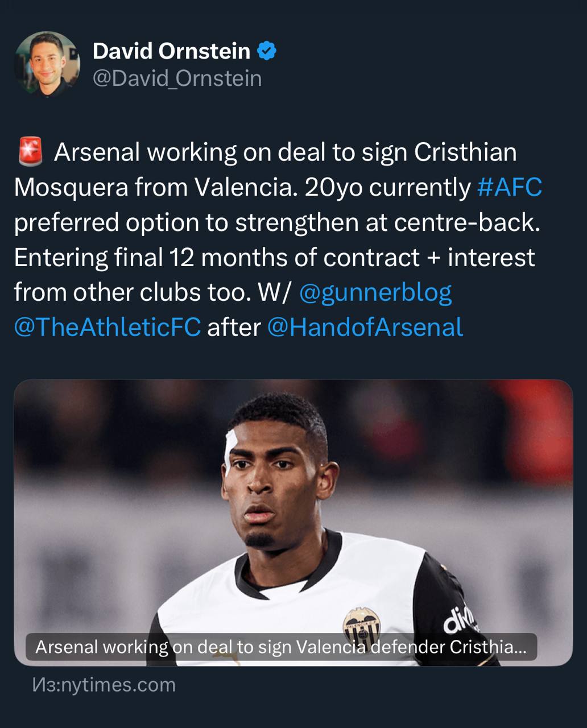Open the article headline caption overlay
587x728 pixels.
click(281, 647)
